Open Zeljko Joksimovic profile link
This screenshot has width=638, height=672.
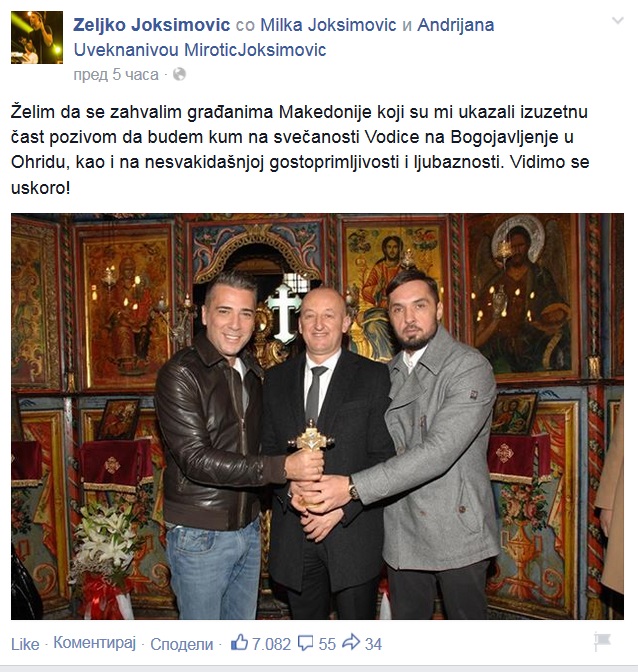(152, 25)
